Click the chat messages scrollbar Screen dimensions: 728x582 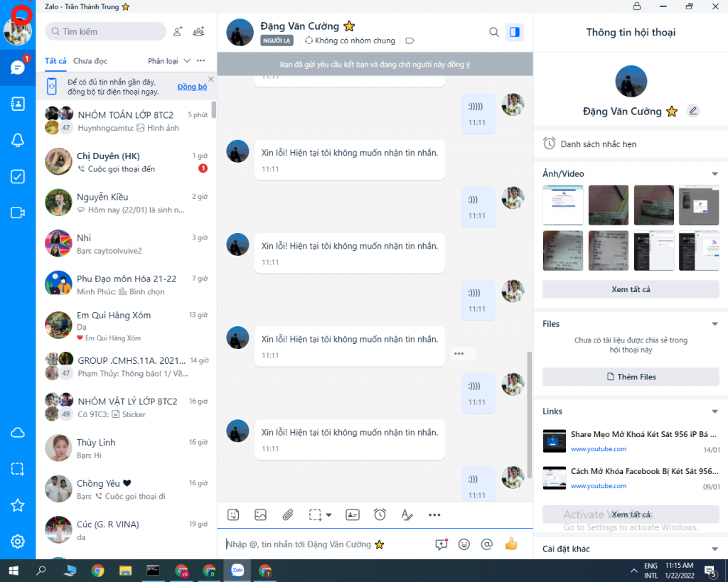529,414
